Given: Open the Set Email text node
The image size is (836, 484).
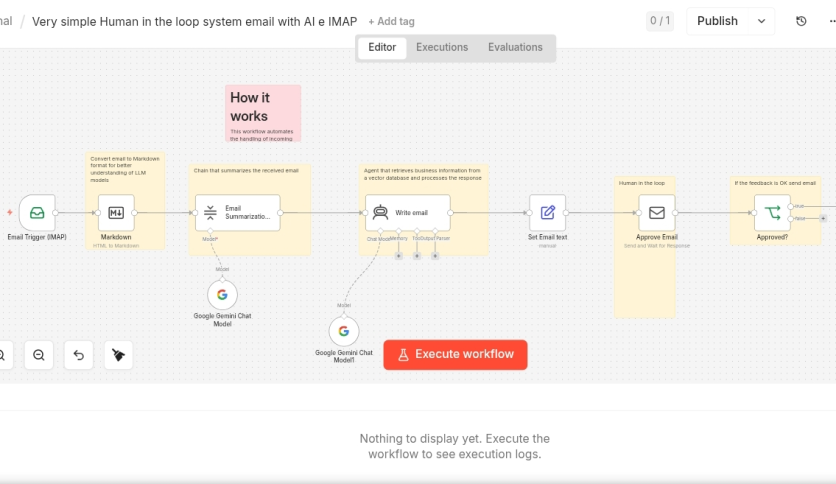Looking at the screenshot, I should [x=548, y=213].
